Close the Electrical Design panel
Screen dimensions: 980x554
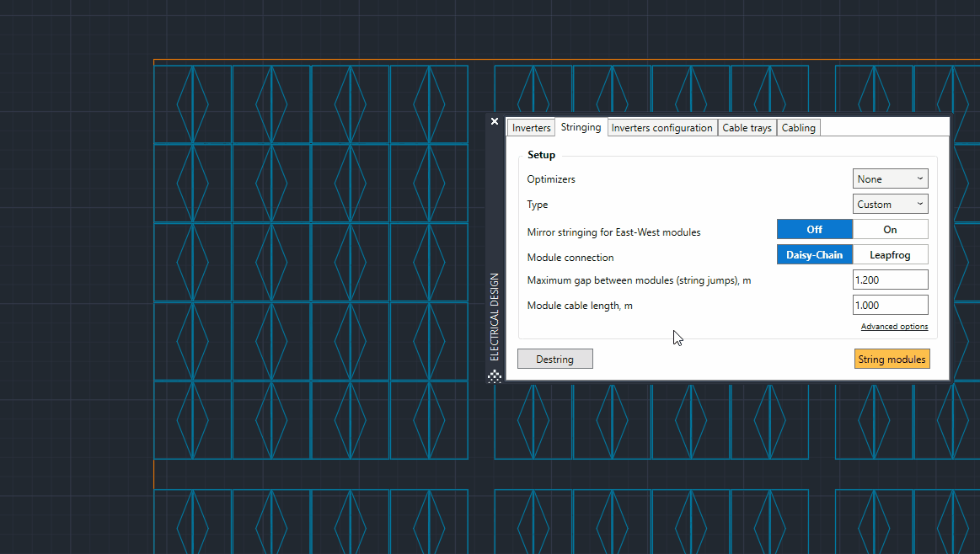coord(495,121)
